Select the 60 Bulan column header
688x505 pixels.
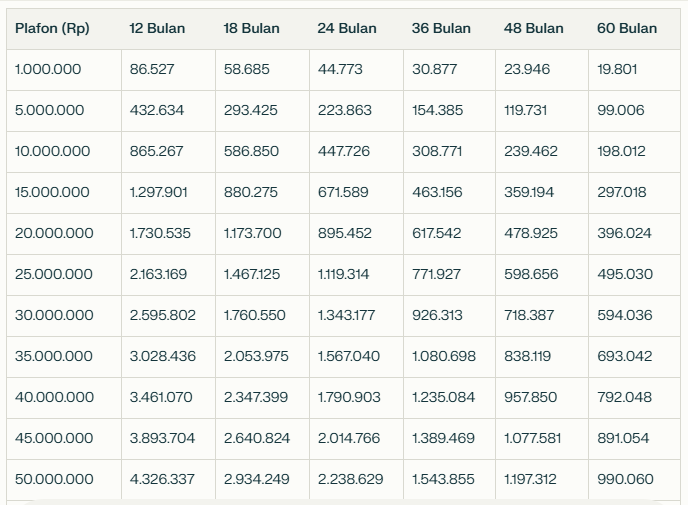(627, 28)
